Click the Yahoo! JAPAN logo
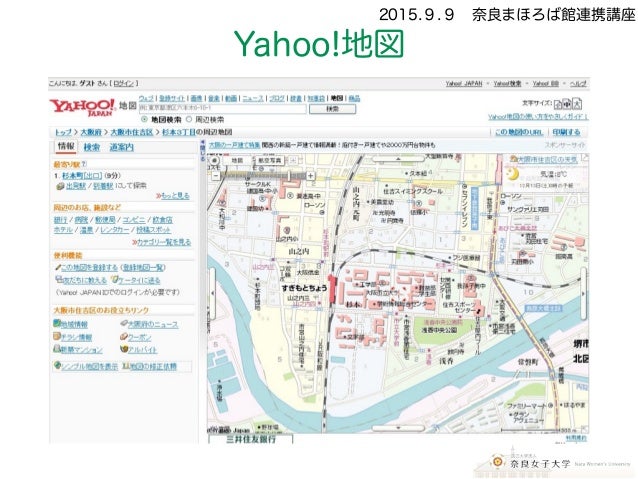The width and height of the screenshot is (638, 479). pyautogui.click(x=82, y=107)
